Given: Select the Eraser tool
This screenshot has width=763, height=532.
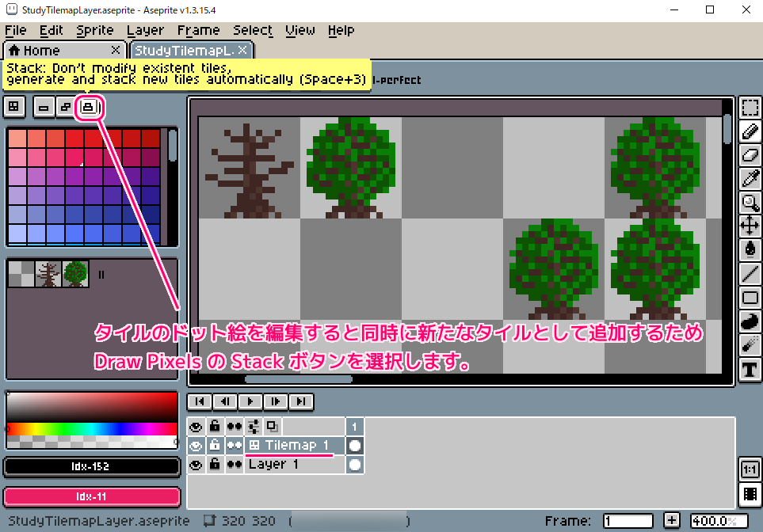Looking at the screenshot, I should coord(750,155).
